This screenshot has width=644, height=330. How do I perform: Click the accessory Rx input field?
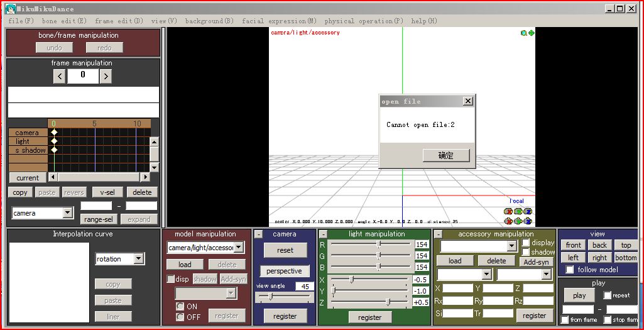point(458,301)
